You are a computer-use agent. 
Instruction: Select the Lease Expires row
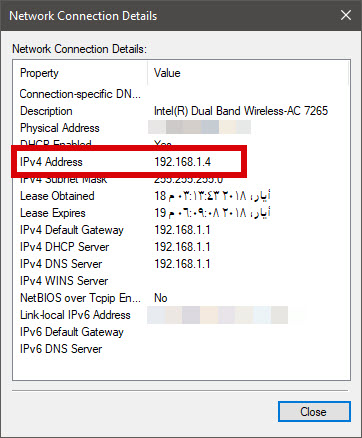click(x=181, y=213)
